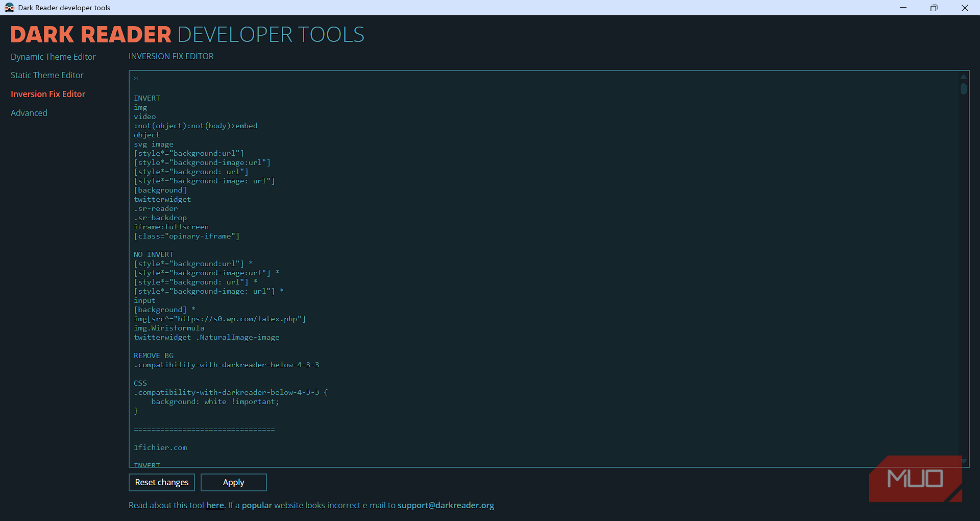Viewport: 980px width, 521px height.
Task: Click the 'iframe:fullscreen' line
Action: click(171, 227)
